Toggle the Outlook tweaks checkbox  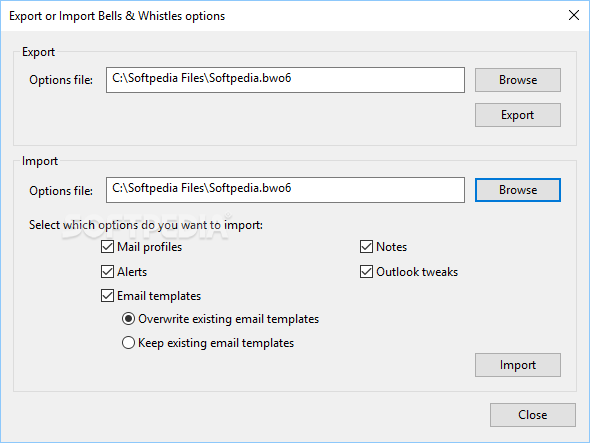point(366,271)
